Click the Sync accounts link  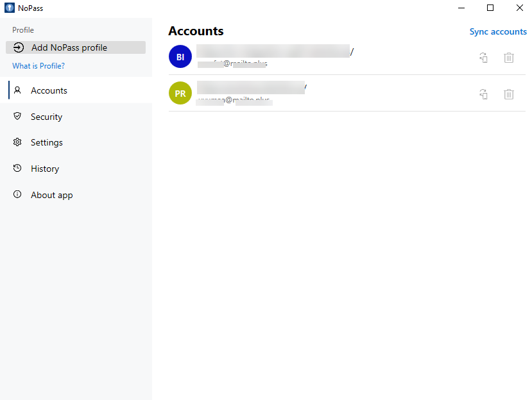pos(497,31)
